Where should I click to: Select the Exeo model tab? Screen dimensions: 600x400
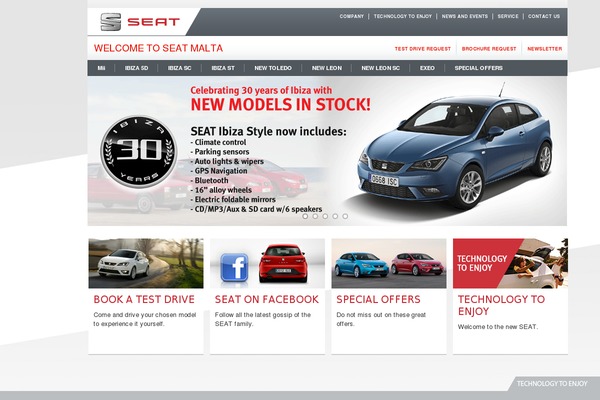point(427,68)
